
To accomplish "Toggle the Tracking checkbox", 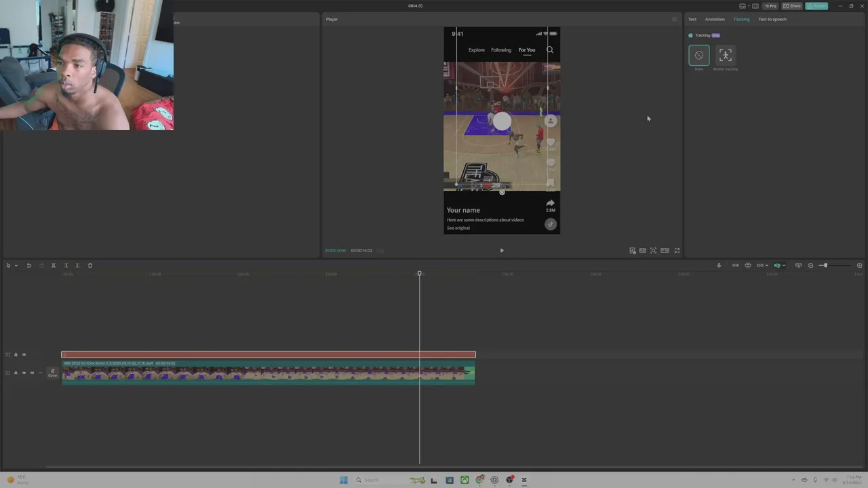I will click(x=690, y=35).
